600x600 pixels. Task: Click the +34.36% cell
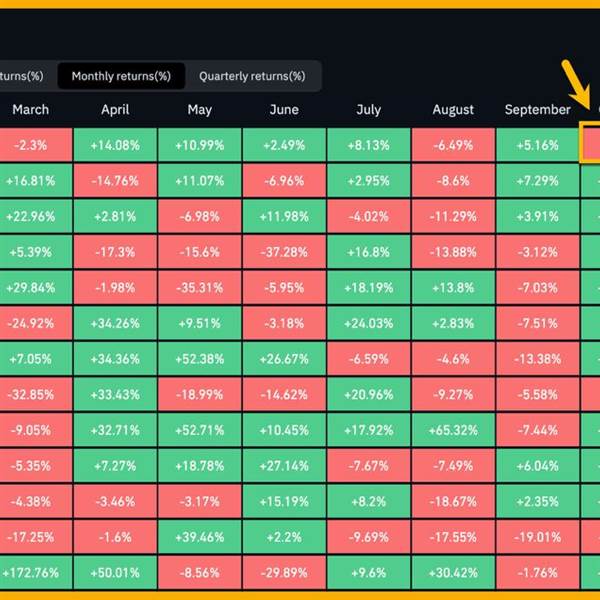[x=115, y=358]
